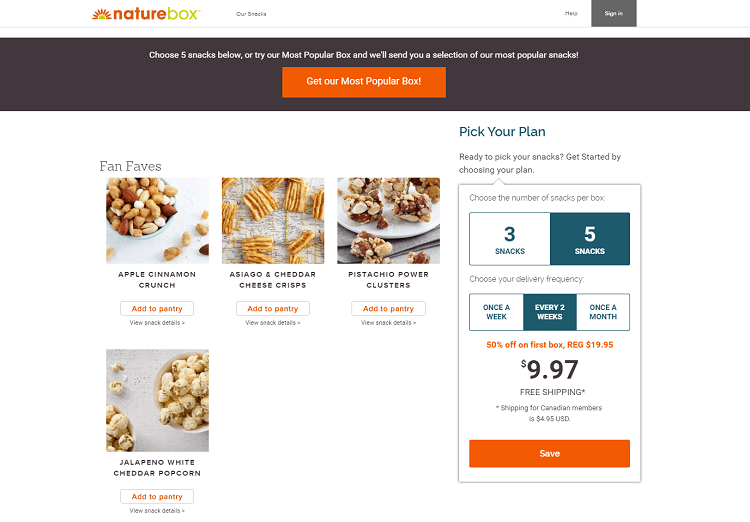The width and height of the screenshot is (750, 522).
Task: Choose Once a Month delivery frequency
Action: point(603,312)
